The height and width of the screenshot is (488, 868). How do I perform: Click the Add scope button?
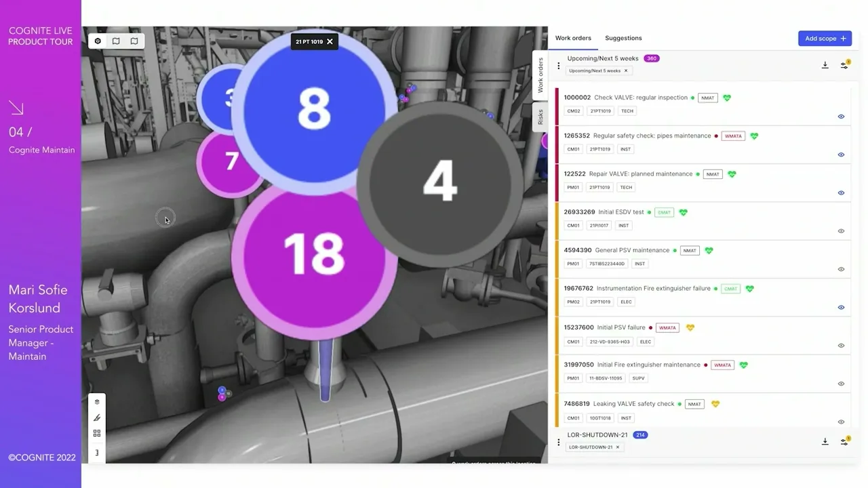coord(825,39)
